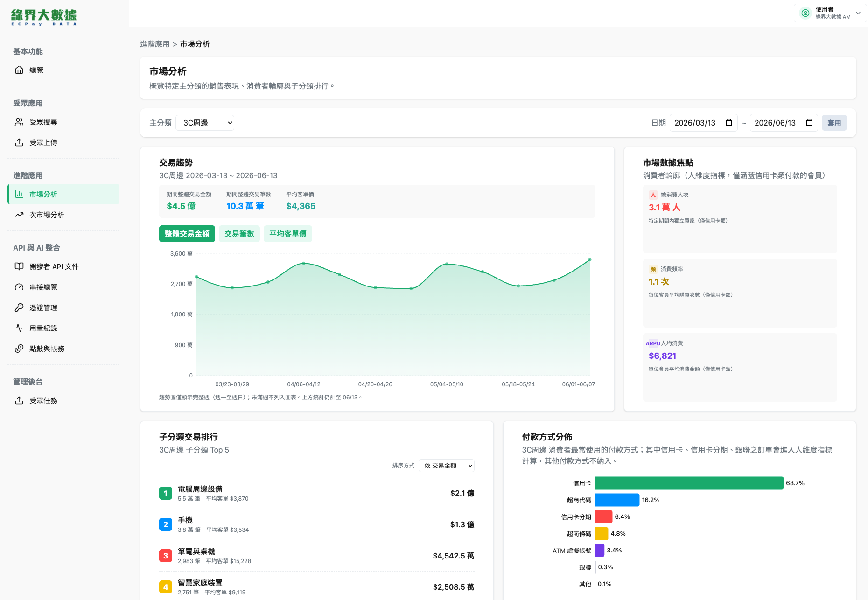Click the 04/20-04/26 x-axis label
This screenshot has height=600, width=868.
pyautogui.click(x=375, y=384)
